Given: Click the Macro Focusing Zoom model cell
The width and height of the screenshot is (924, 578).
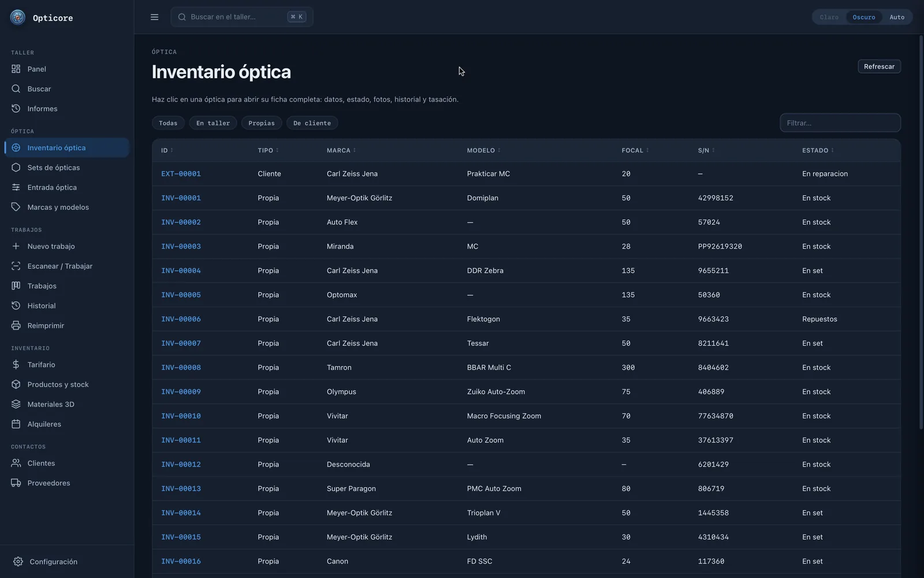Looking at the screenshot, I should pyautogui.click(x=504, y=416).
